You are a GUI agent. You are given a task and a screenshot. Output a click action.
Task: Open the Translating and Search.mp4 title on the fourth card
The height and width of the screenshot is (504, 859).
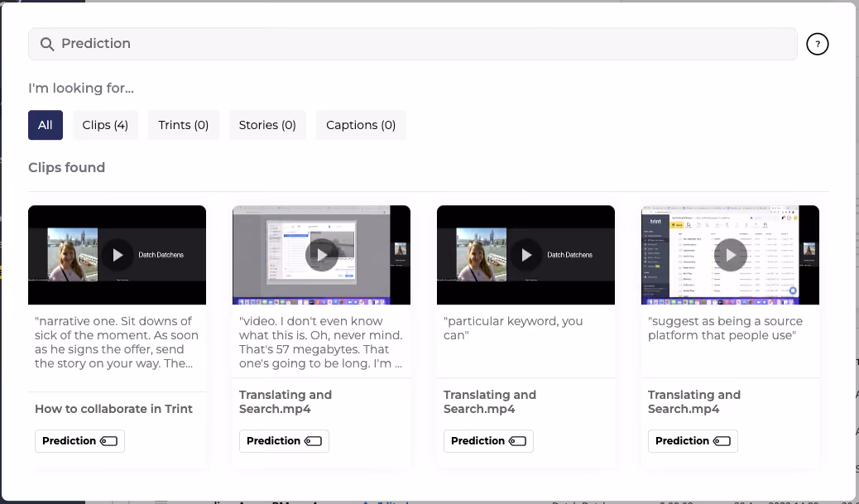coord(694,401)
